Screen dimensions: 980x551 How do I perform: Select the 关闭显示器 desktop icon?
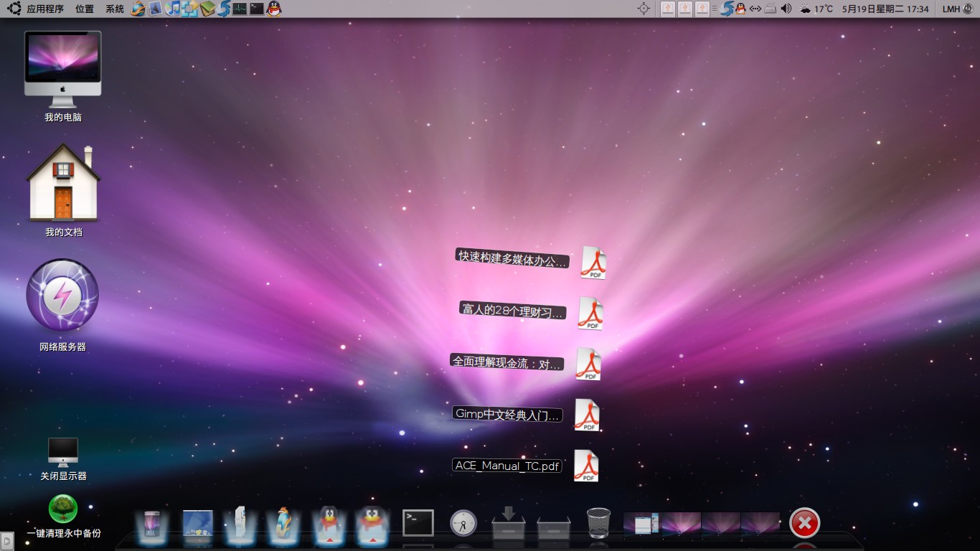point(63,459)
